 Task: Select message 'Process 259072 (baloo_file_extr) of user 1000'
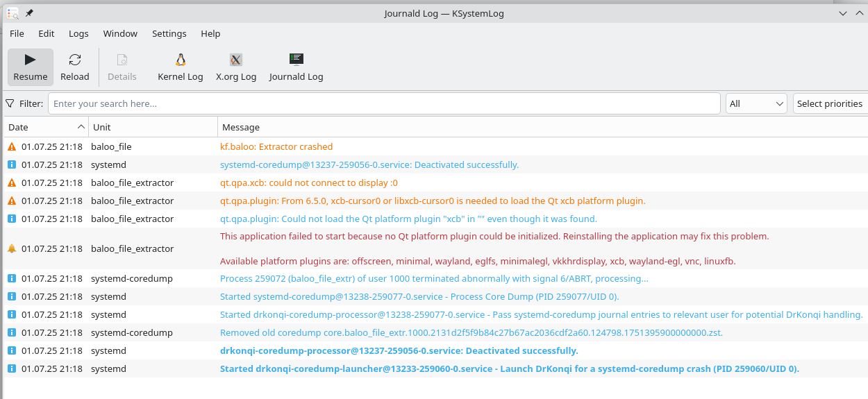(x=434, y=278)
